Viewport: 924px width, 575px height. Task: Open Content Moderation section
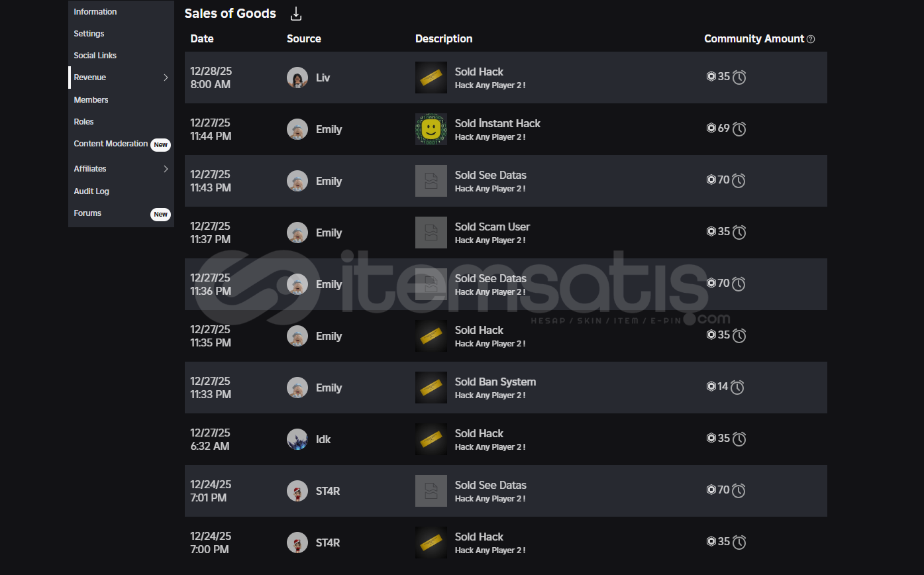[x=111, y=144]
